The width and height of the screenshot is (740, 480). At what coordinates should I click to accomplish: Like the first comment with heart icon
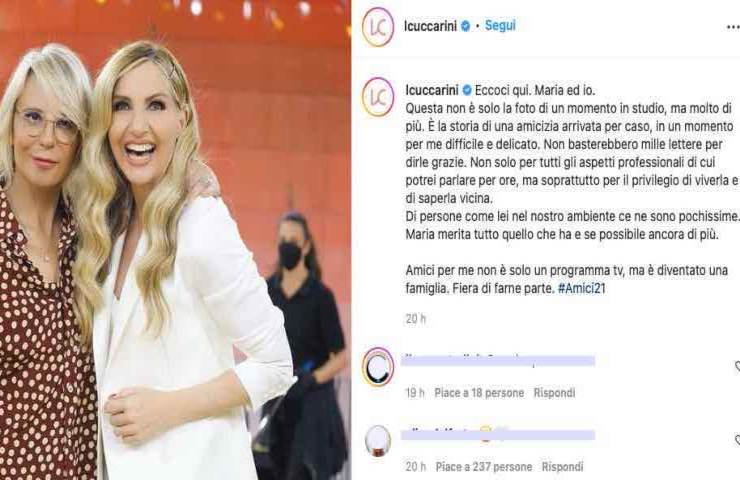point(737,366)
